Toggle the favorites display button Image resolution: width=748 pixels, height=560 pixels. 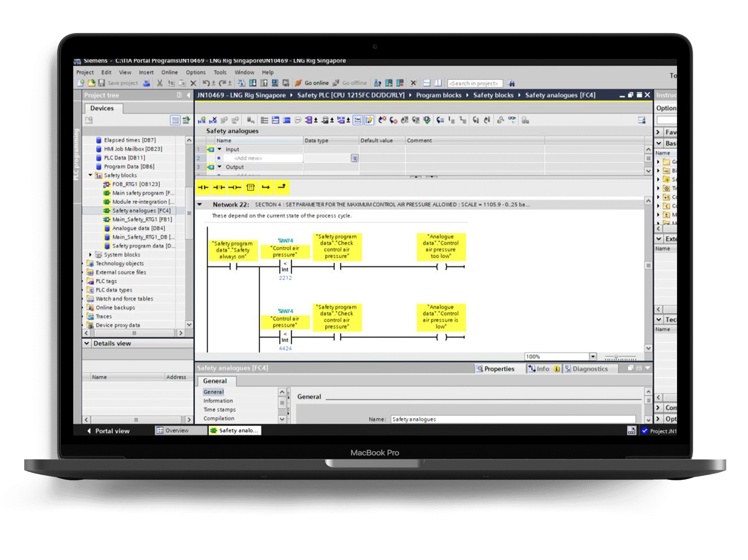pyautogui.click(x=369, y=120)
